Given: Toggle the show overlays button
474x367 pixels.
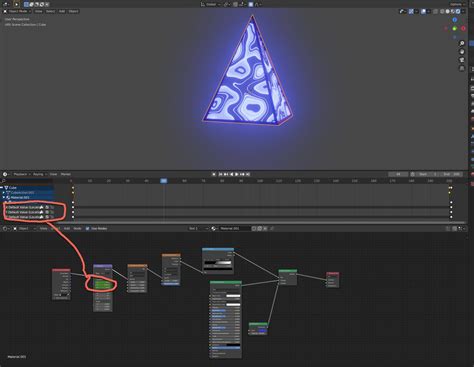Looking at the screenshot, I should 423,11.
